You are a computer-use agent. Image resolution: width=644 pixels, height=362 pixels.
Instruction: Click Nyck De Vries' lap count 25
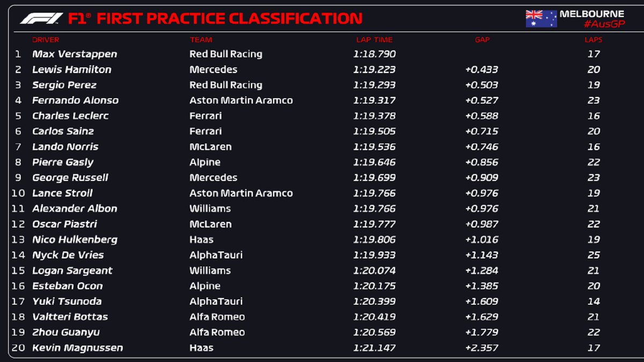(593, 255)
